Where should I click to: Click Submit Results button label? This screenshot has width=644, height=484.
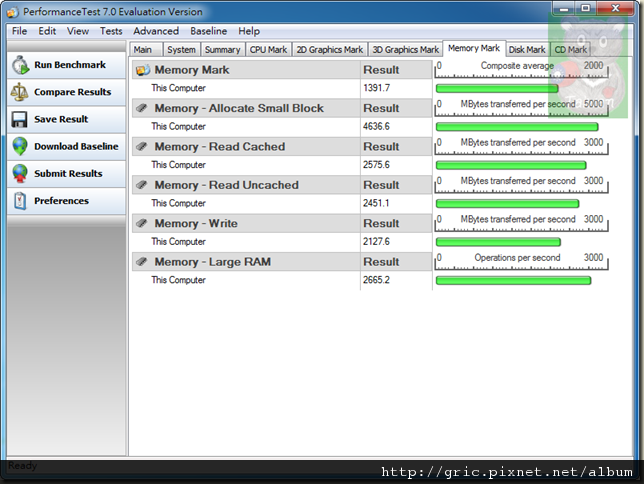point(68,173)
